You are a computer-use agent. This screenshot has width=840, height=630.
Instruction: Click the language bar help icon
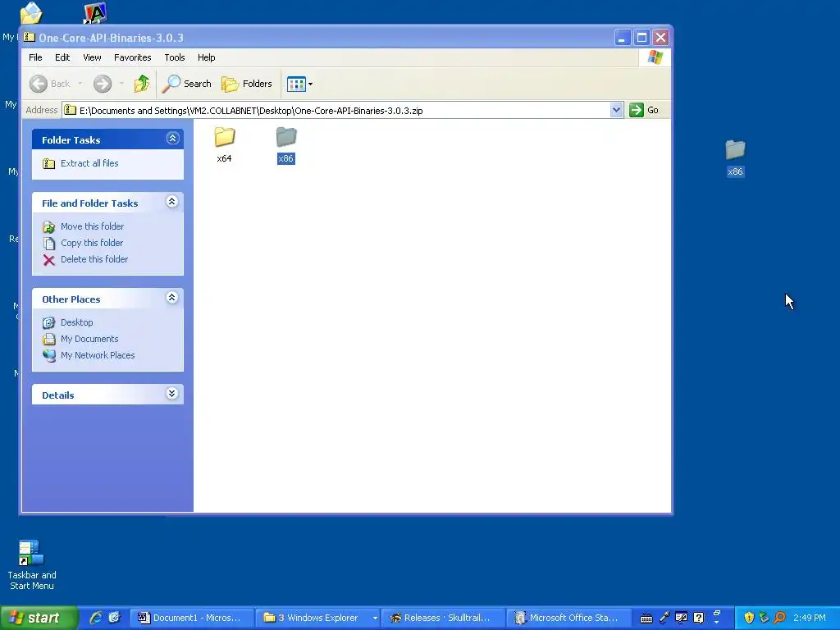tap(699, 618)
